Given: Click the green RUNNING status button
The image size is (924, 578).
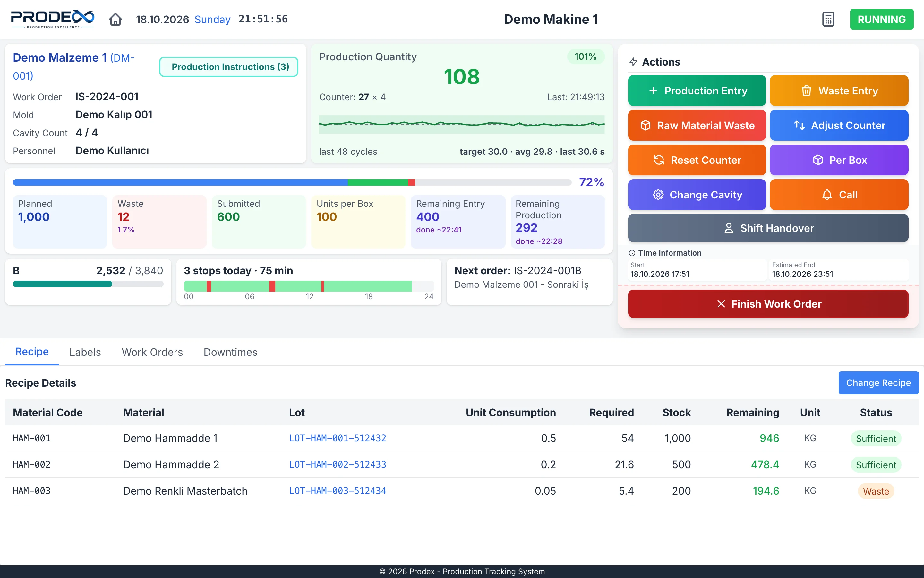Looking at the screenshot, I should point(882,19).
